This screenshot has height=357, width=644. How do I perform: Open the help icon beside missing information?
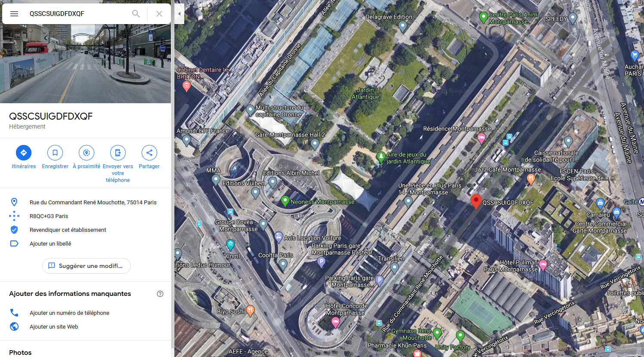[x=160, y=294]
